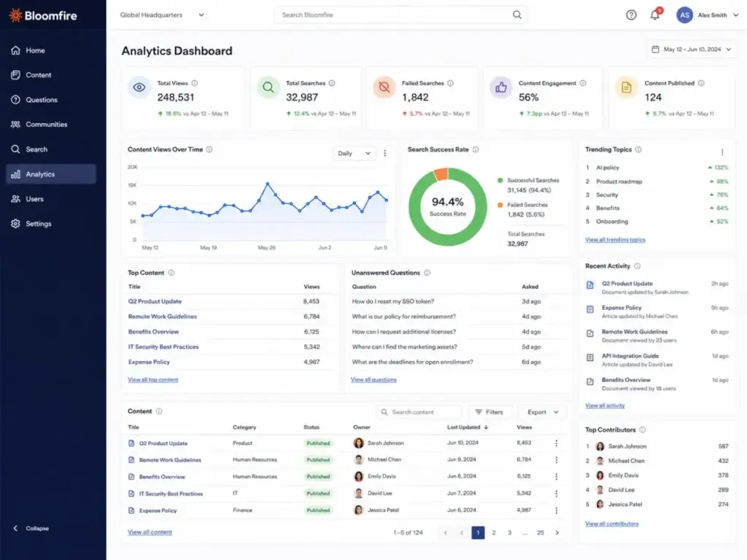
Task: Show info for Content Views Over Time
Action: pos(209,149)
